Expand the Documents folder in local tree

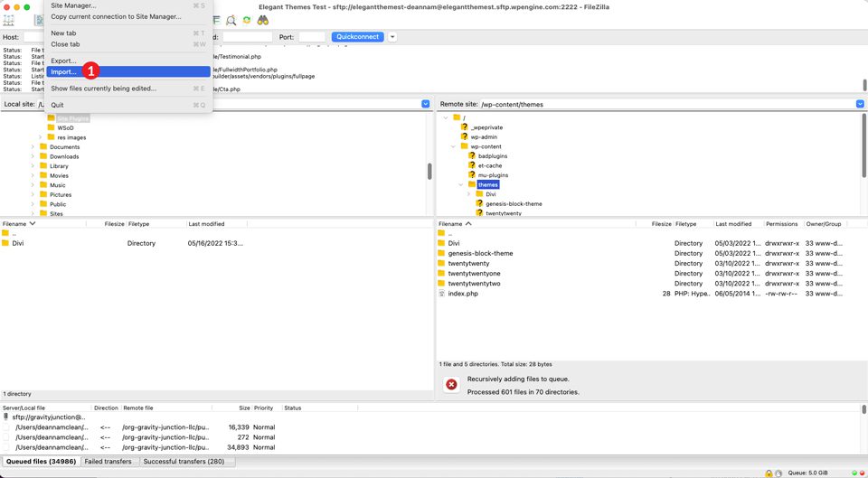click(x=33, y=147)
